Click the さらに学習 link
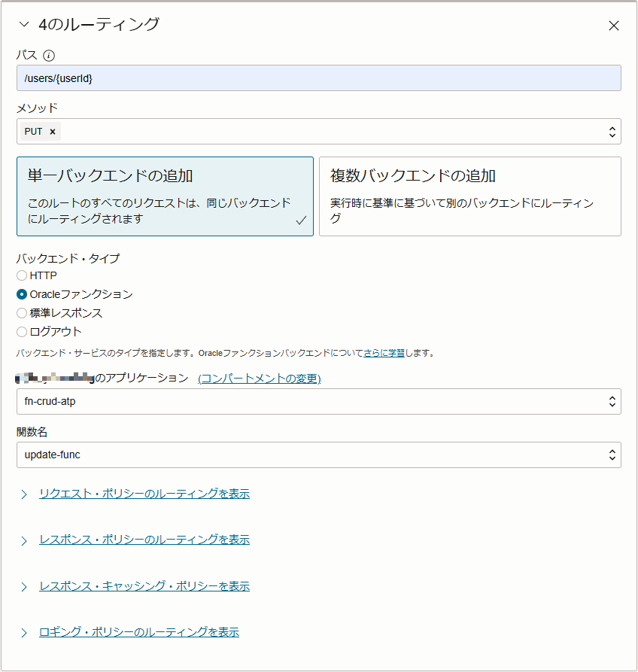638x672 pixels. pyautogui.click(x=383, y=353)
